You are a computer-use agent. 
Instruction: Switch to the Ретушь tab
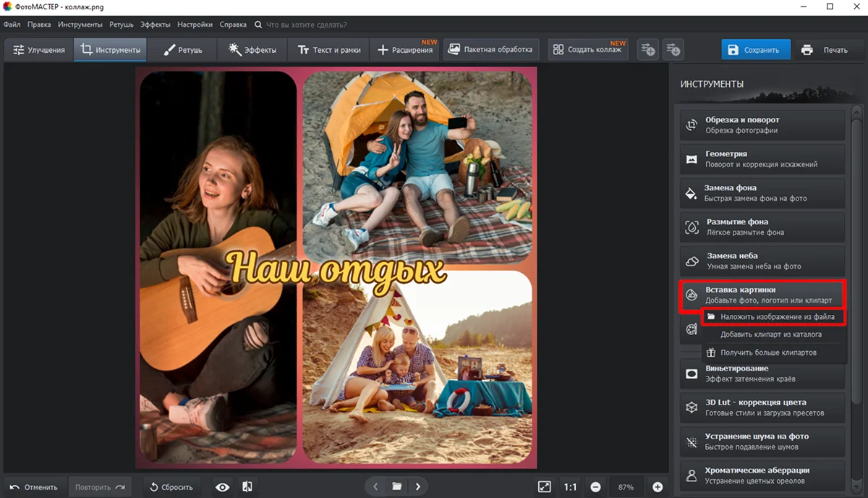pos(182,50)
